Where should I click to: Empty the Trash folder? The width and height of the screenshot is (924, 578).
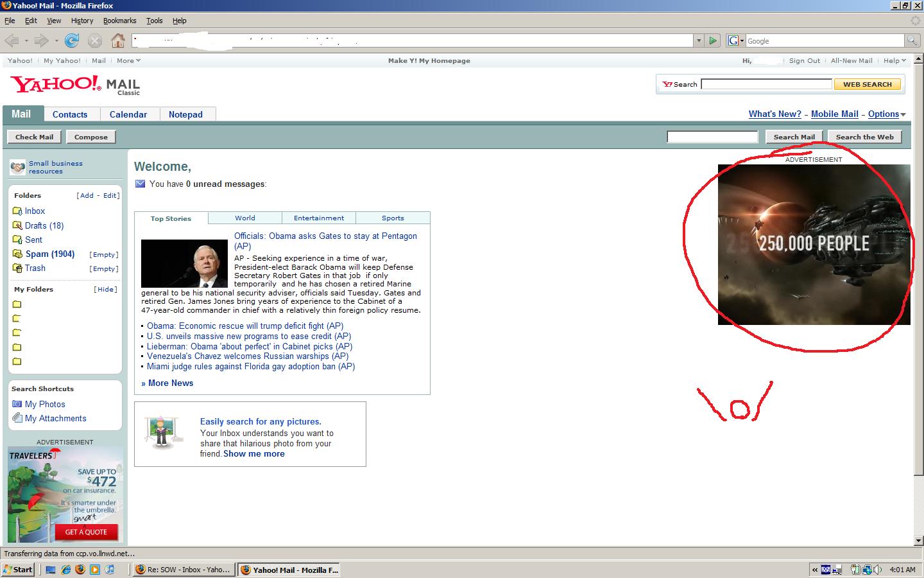[104, 269]
